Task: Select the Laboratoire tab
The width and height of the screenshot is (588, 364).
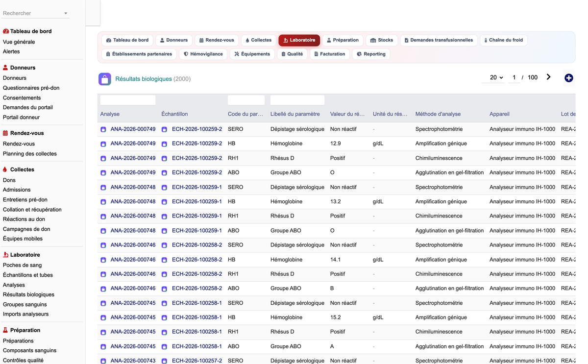Action: [299, 40]
